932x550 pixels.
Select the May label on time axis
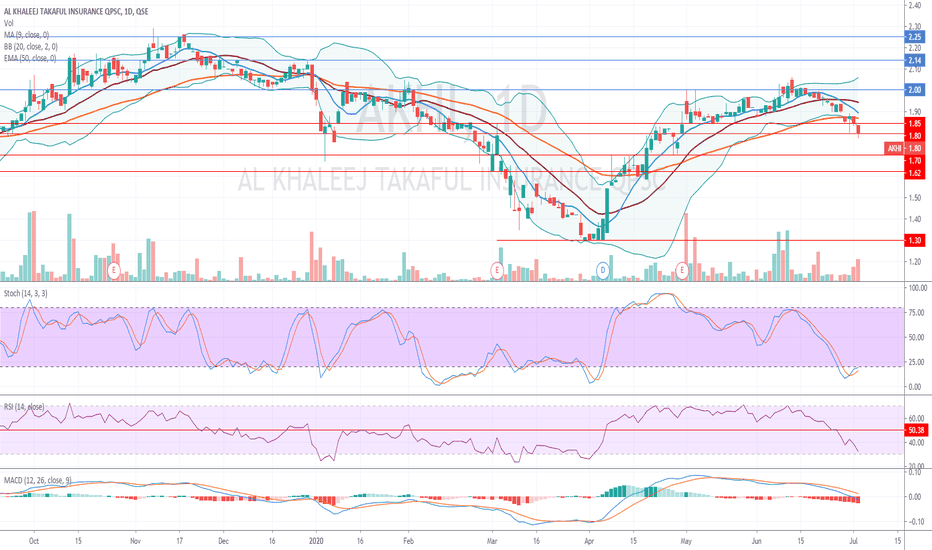686,541
